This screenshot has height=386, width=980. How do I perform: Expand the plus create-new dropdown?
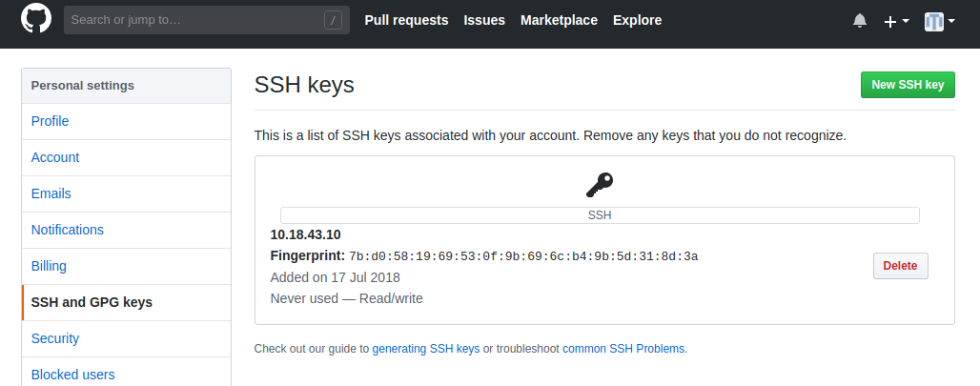896,21
